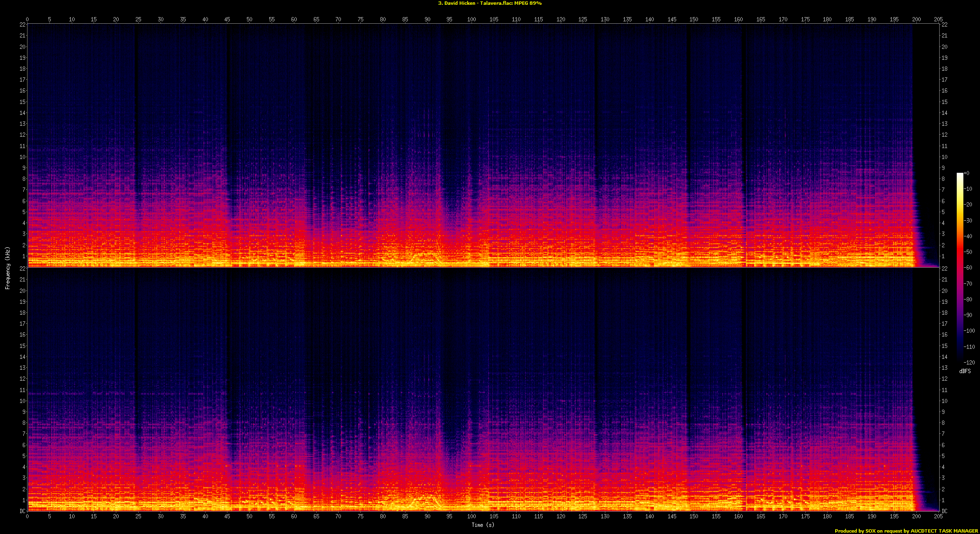
Task: Click the +0 label atop the color scale
Action: coord(967,173)
